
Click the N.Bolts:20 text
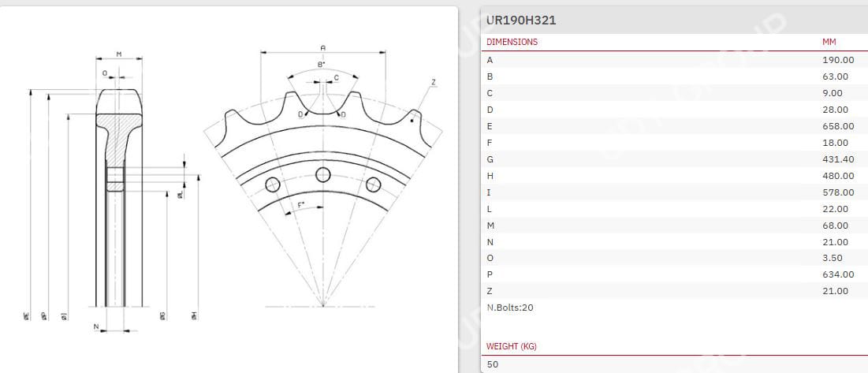pos(510,308)
